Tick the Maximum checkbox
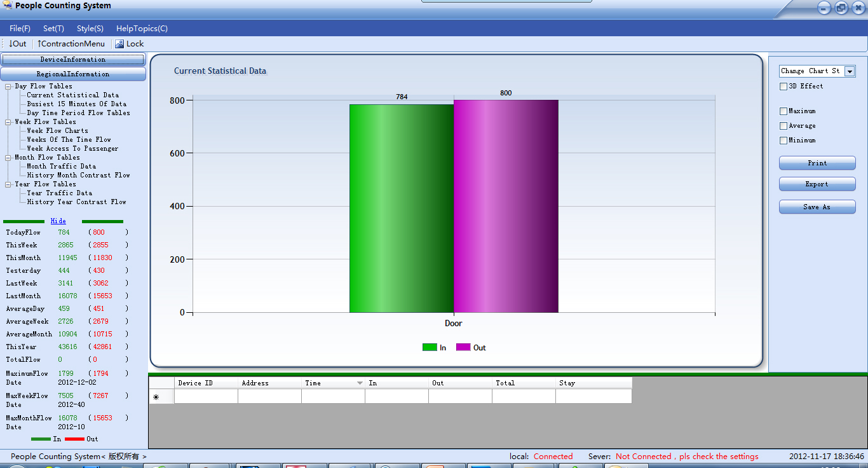Image resolution: width=868 pixels, height=468 pixels. pyautogui.click(x=783, y=111)
